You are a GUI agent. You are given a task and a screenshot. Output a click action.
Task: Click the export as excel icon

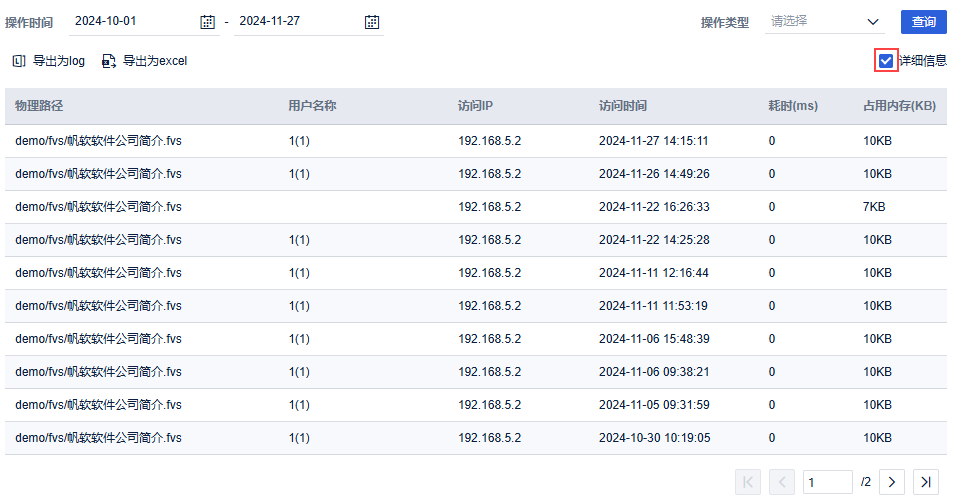108,61
